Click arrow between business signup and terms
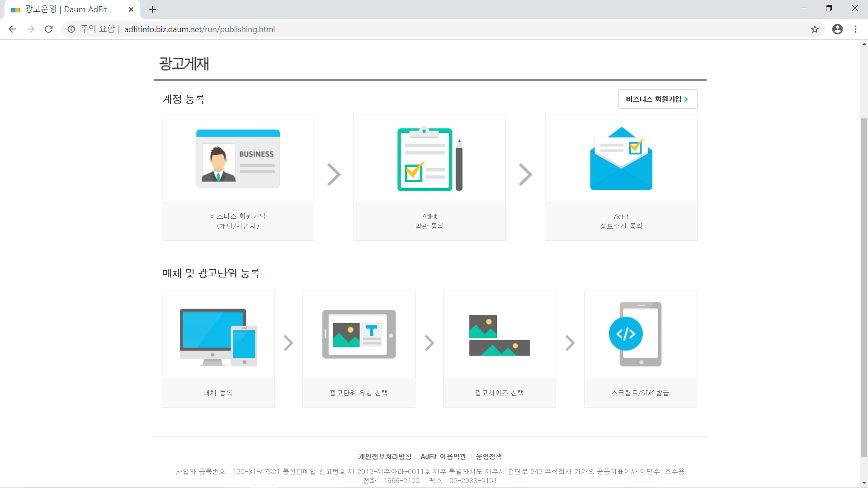Image resolution: width=868 pixels, height=488 pixels. click(x=334, y=175)
